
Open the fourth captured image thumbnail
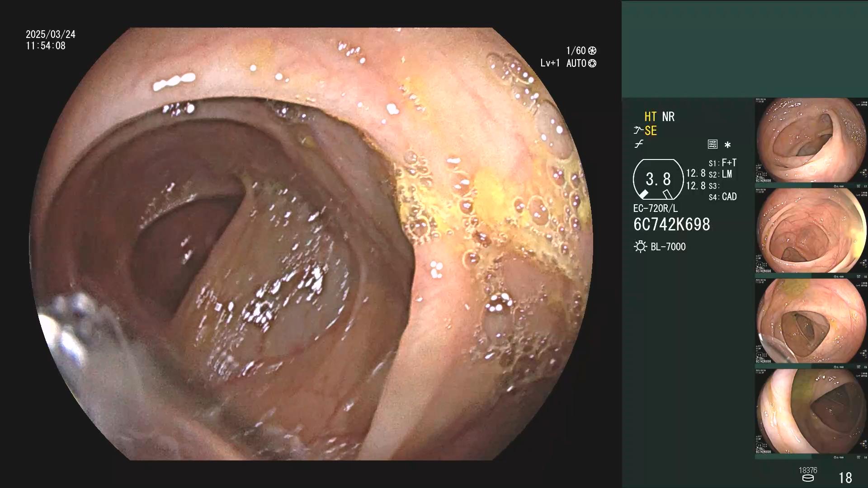pyautogui.click(x=811, y=412)
